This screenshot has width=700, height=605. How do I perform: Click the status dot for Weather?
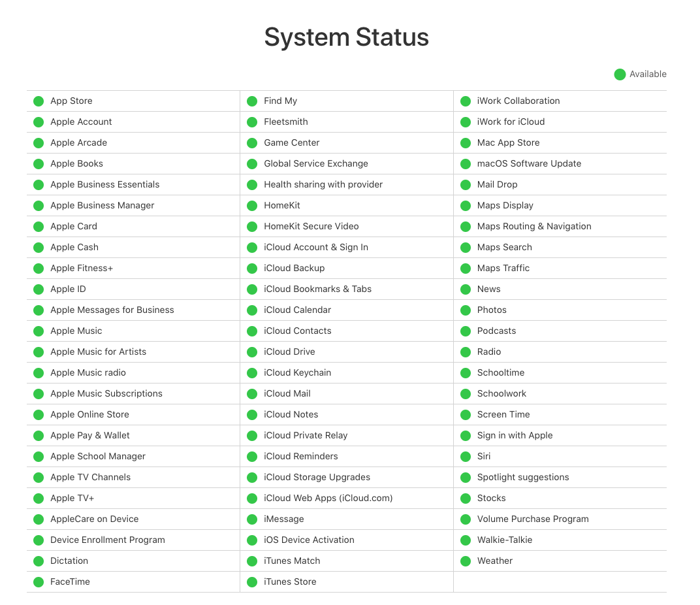465,561
